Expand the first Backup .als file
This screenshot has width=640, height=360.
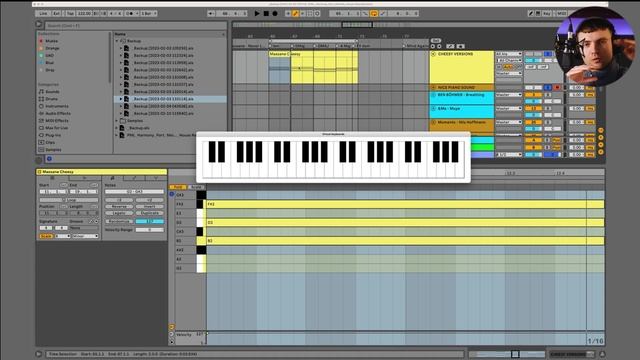pos(121,49)
